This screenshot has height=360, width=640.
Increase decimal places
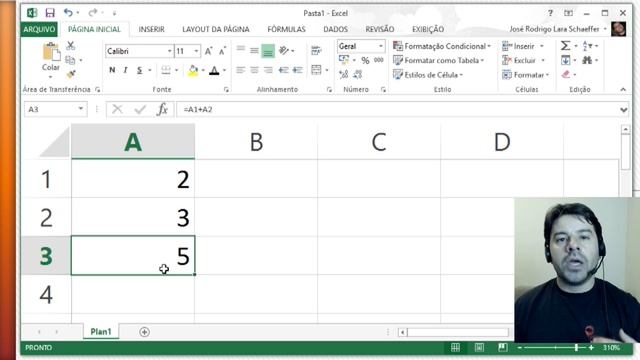[x=343, y=74]
